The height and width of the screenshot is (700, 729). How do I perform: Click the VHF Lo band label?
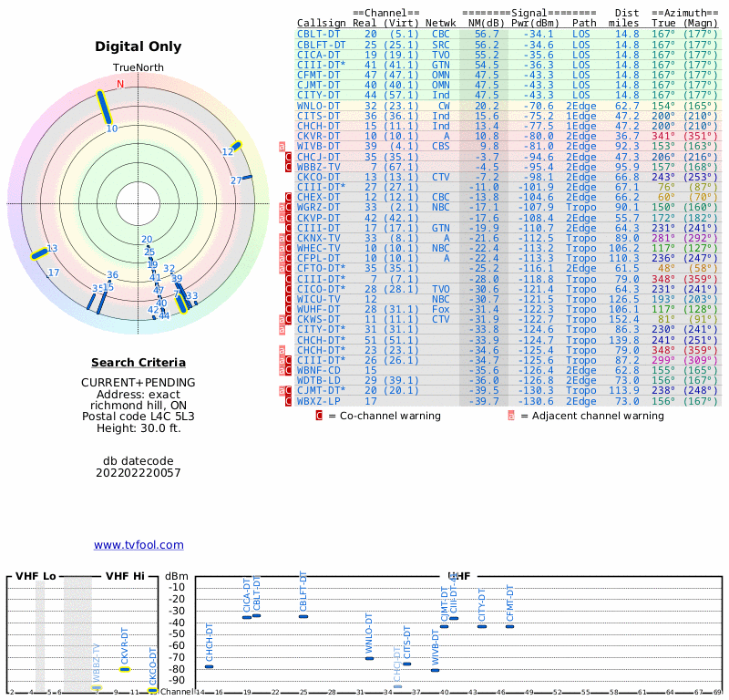coord(36,576)
